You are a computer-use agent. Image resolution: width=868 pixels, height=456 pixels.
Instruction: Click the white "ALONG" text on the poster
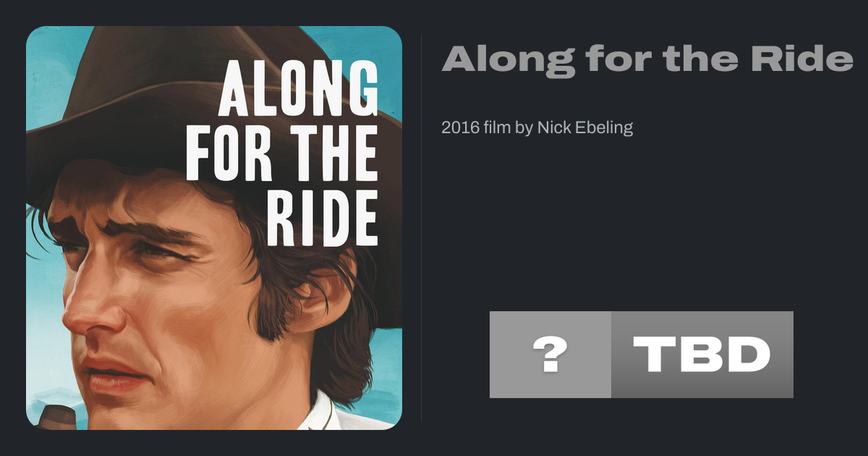(298, 88)
